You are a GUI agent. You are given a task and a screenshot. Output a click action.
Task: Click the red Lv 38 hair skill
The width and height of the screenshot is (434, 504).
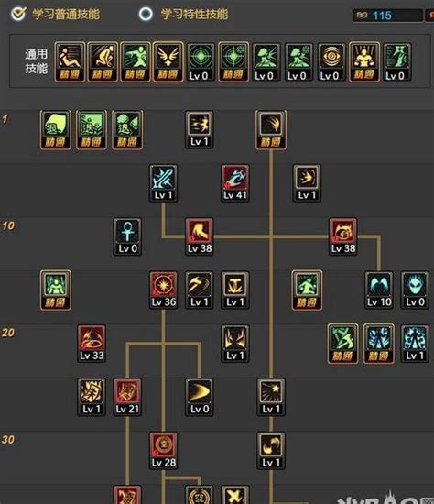point(200,237)
